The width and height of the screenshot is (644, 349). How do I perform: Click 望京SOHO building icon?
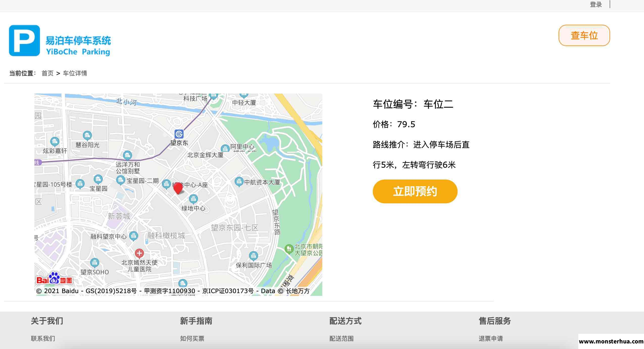click(94, 263)
